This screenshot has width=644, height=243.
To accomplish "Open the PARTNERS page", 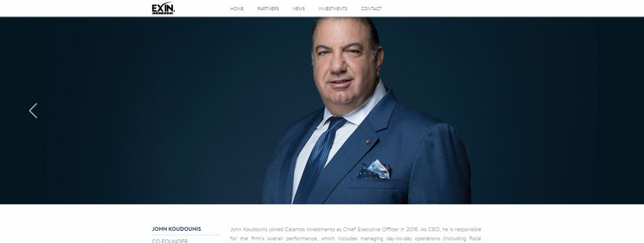I will pos(268,9).
